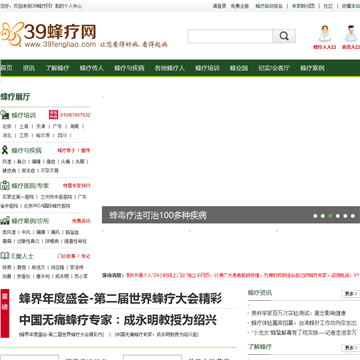Click 过敏性鼻炎 under 蜂疗案例诊所

pos(28,241)
